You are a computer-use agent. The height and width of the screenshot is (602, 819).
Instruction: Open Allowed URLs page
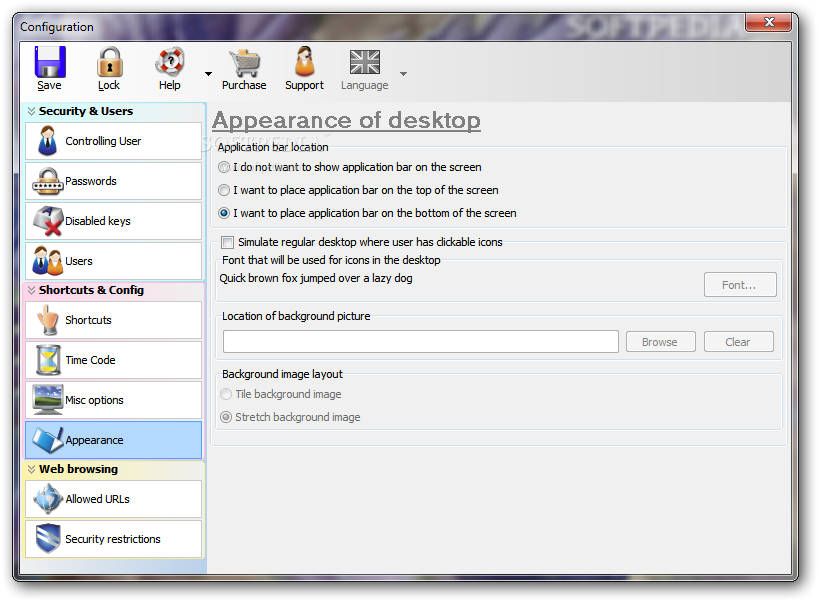113,499
